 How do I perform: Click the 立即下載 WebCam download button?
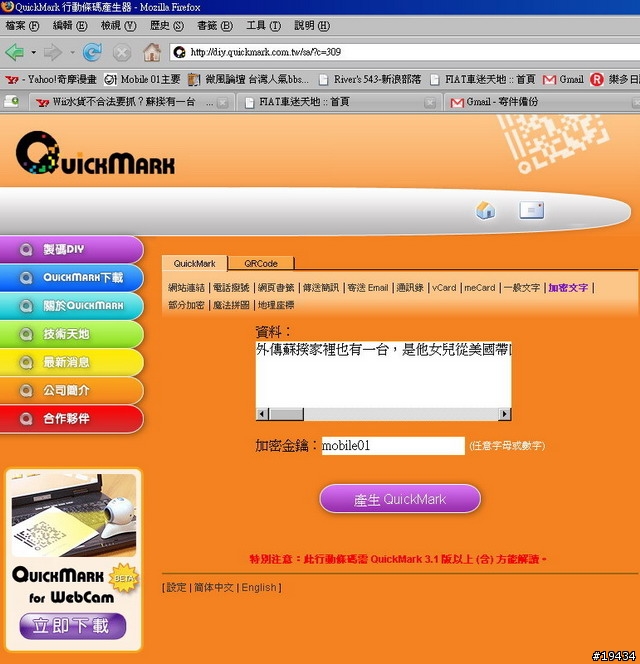73,625
